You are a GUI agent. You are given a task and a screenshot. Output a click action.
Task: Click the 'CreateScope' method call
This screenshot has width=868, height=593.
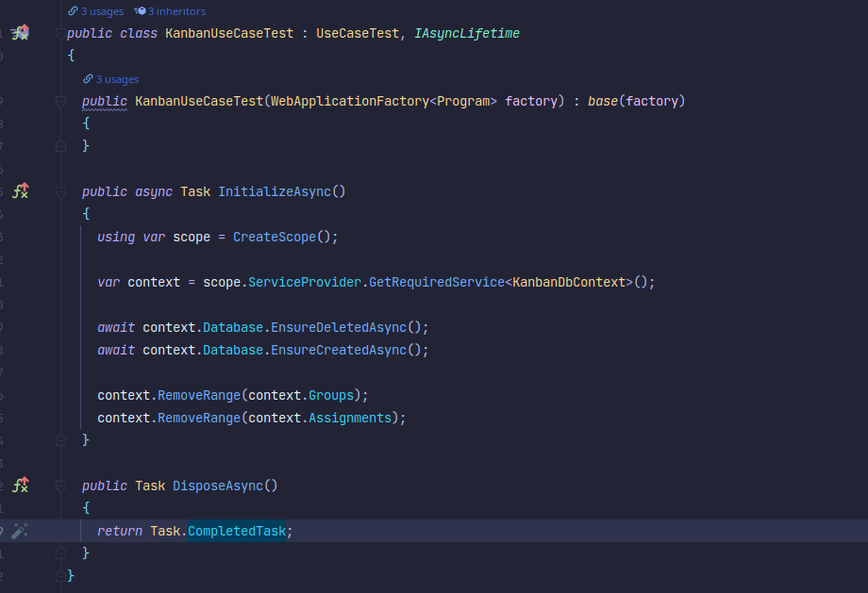click(275, 237)
